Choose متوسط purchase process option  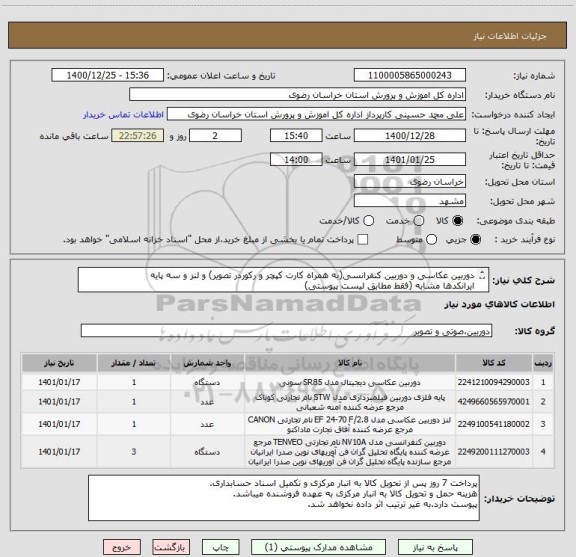click(431, 240)
